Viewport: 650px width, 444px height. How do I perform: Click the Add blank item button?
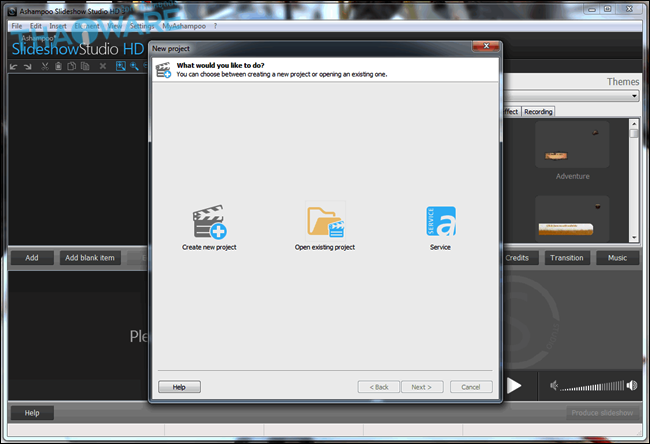90,258
